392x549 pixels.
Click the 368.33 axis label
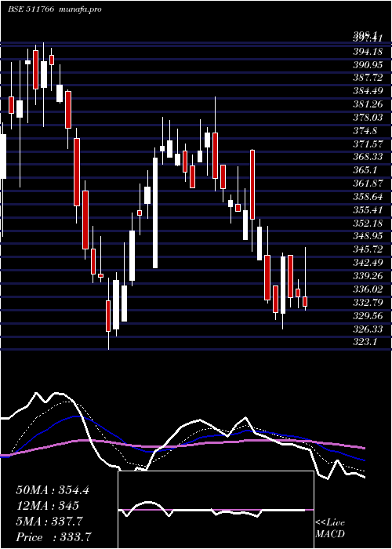pos(368,157)
